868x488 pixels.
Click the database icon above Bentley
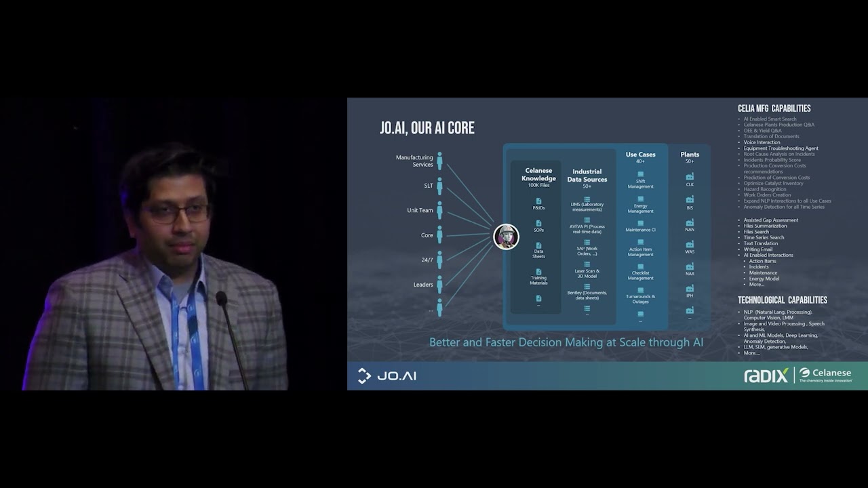pos(587,287)
